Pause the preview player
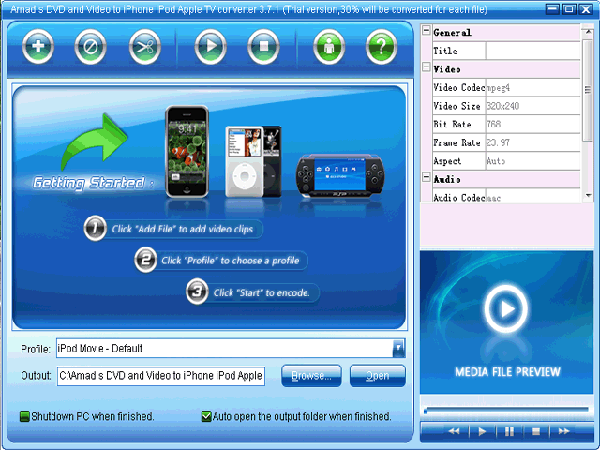The width and height of the screenshot is (600, 450). [x=509, y=431]
